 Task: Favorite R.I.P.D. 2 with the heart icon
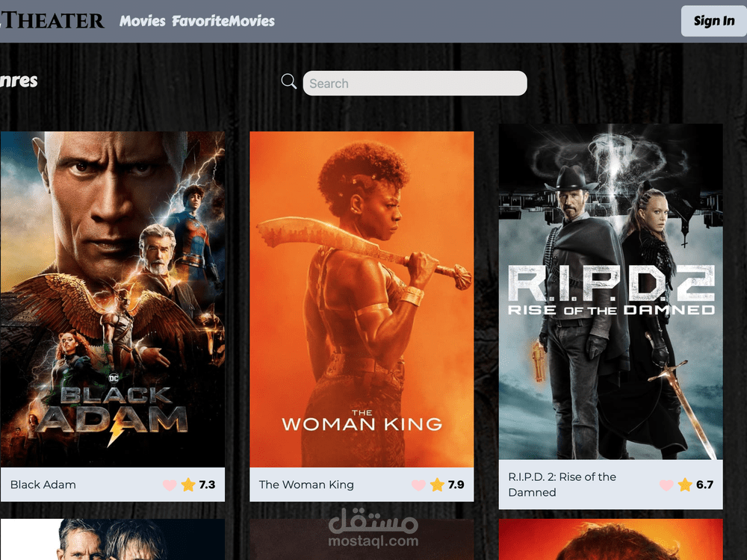pyautogui.click(x=666, y=485)
